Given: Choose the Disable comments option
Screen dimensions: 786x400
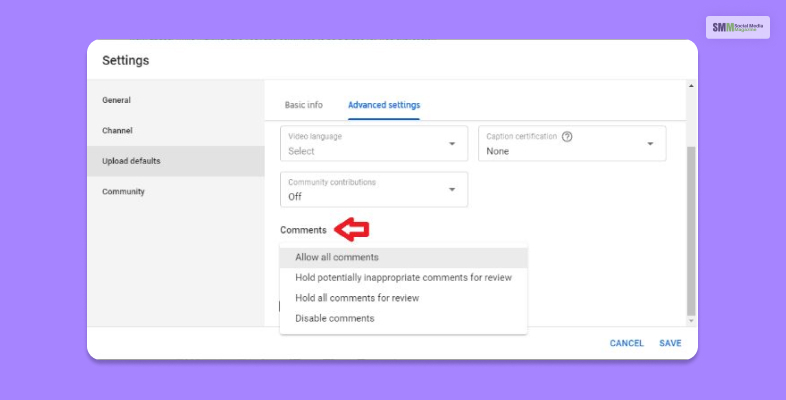Looking at the screenshot, I should pos(335,318).
